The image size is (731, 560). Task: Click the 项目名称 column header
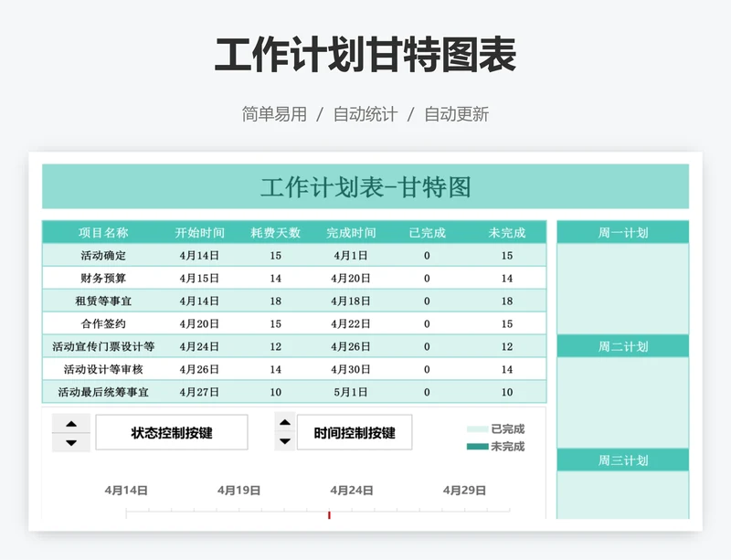[103, 232]
